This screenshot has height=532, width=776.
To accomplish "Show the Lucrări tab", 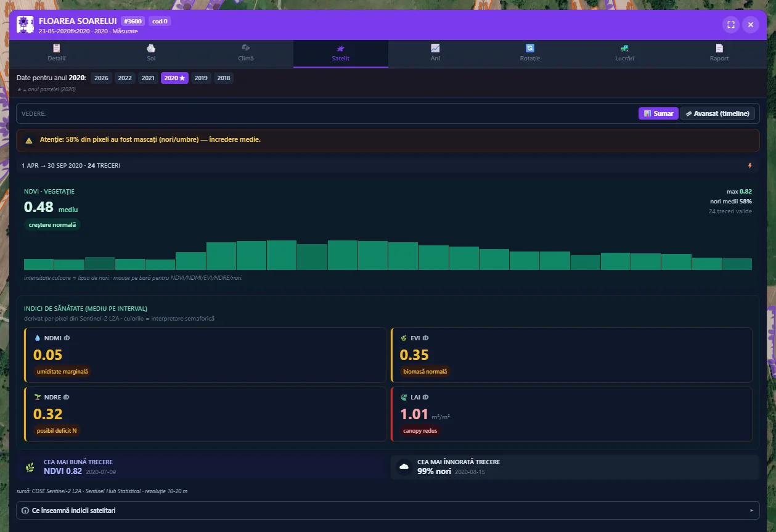I will [624, 53].
